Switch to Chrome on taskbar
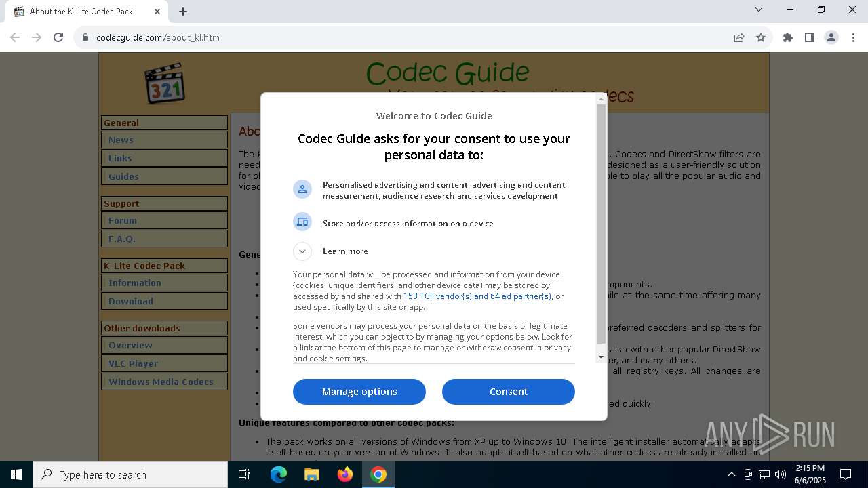This screenshot has width=868, height=488. tap(378, 474)
